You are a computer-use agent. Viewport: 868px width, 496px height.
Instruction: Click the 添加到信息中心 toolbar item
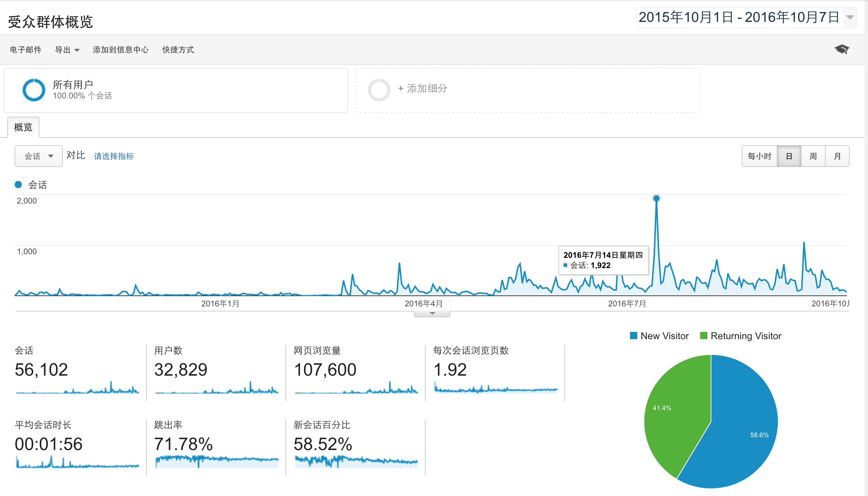120,50
